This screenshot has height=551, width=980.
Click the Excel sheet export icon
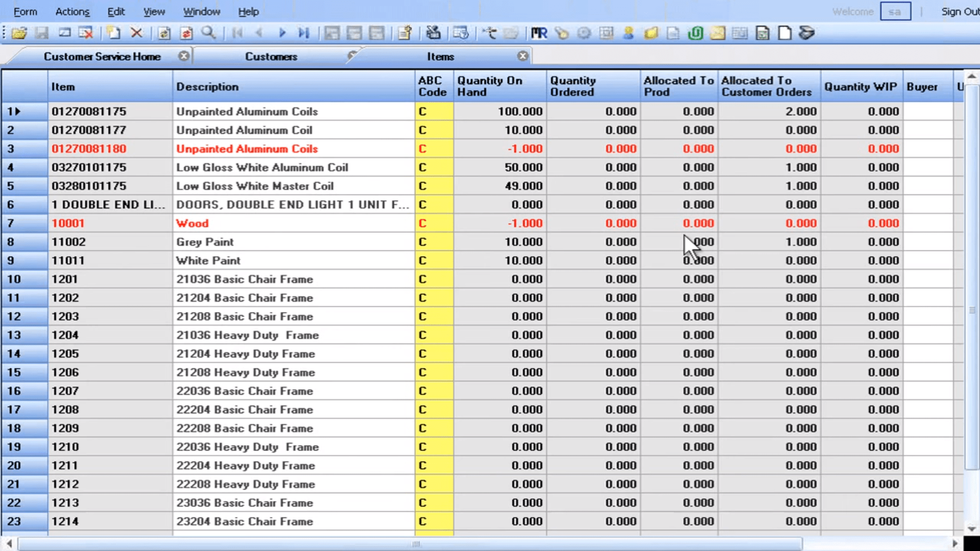click(763, 34)
